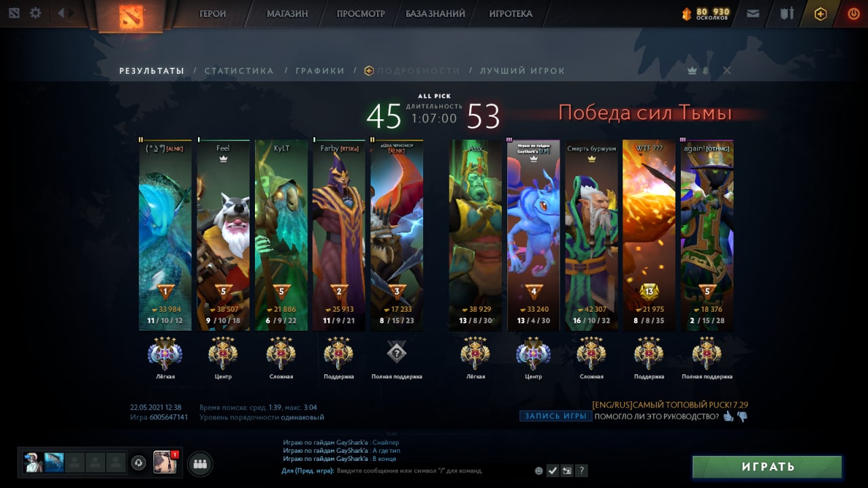
Task: Open the emoticon picker in chat
Action: 539,470
